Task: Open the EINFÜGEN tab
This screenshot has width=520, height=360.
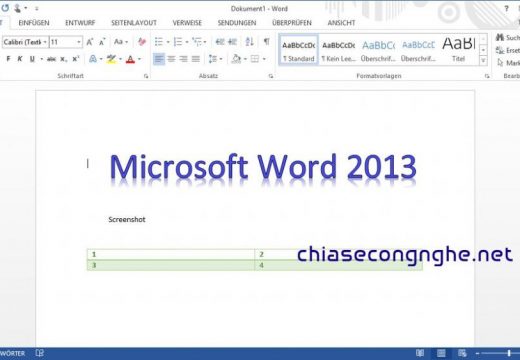Action: [x=34, y=23]
